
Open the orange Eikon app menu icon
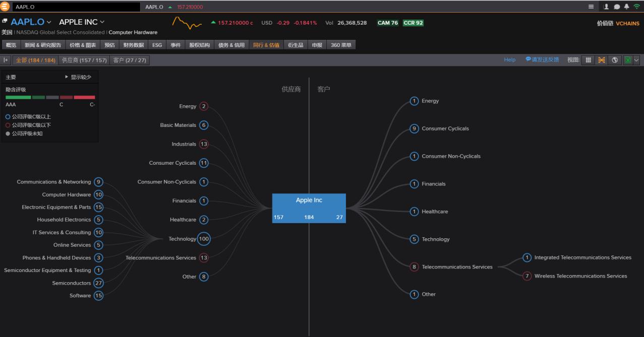click(5, 7)
